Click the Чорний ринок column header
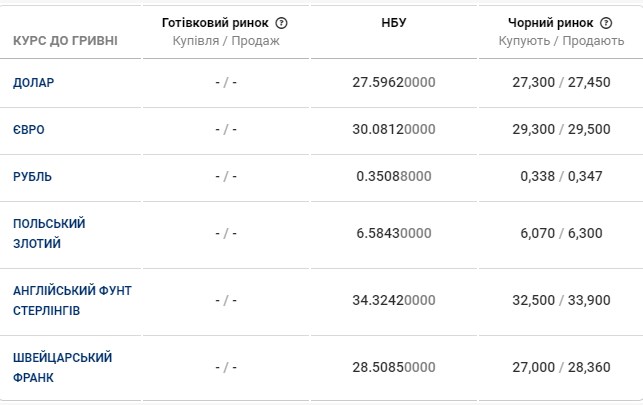The height and width of the screenshot is (405, 643). 552,23
